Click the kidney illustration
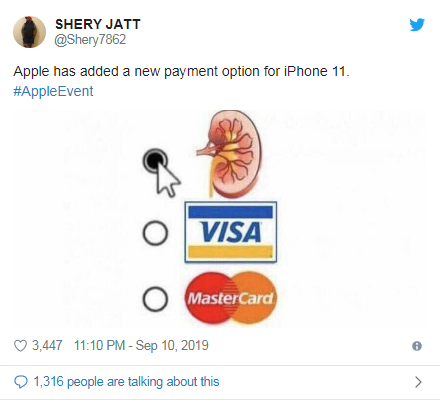The height and width of the screenshot is (404, 440). (230, 154)
